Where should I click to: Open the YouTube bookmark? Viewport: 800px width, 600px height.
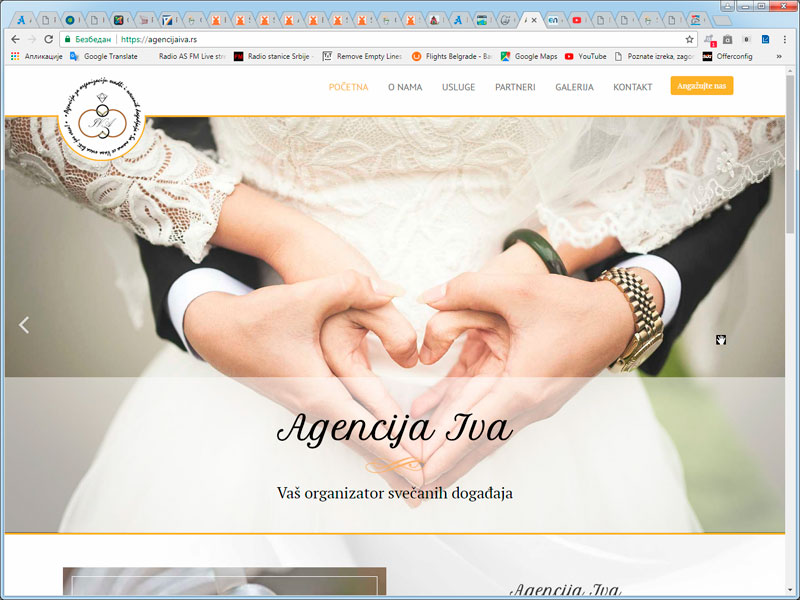coord(585,56)
